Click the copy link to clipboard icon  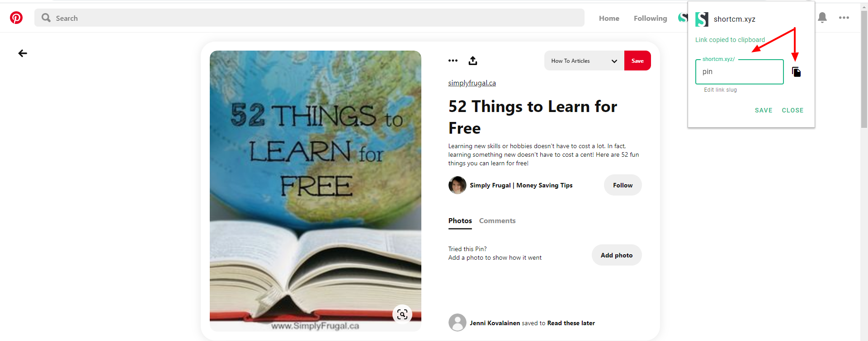[x=796, y=72]
